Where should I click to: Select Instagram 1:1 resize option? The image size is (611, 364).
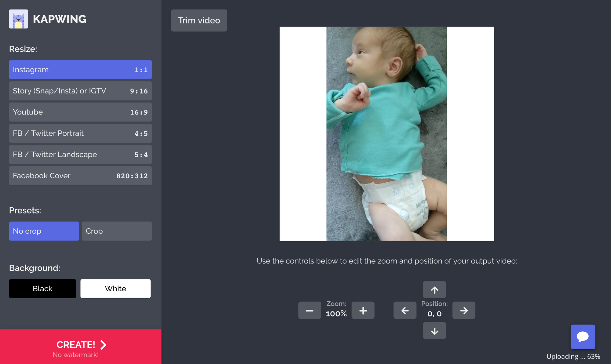(x=80, y=70)
